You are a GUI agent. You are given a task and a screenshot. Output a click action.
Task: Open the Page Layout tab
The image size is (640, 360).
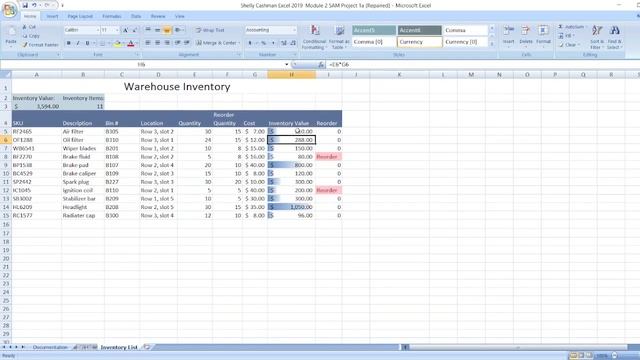tap(80, 16)
